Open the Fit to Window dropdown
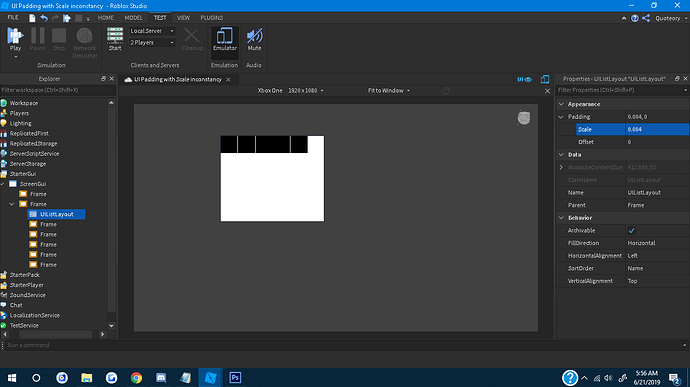Screen dimensions: 690x387 [x=389, y=91]
